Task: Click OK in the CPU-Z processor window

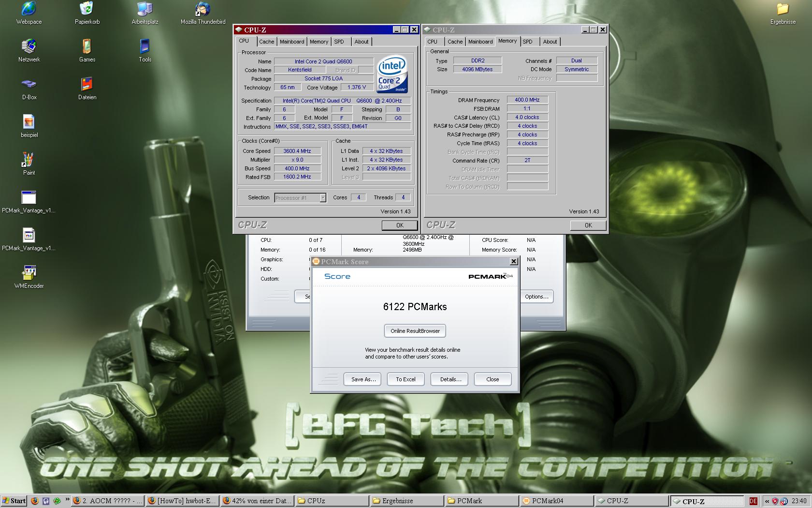Action: click(400, 225)
